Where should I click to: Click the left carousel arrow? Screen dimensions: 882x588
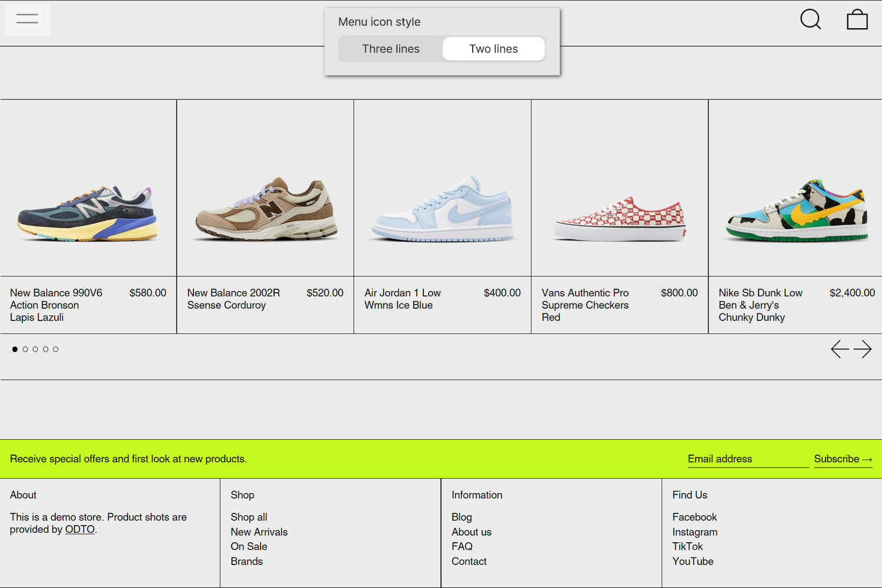point(840,349)
